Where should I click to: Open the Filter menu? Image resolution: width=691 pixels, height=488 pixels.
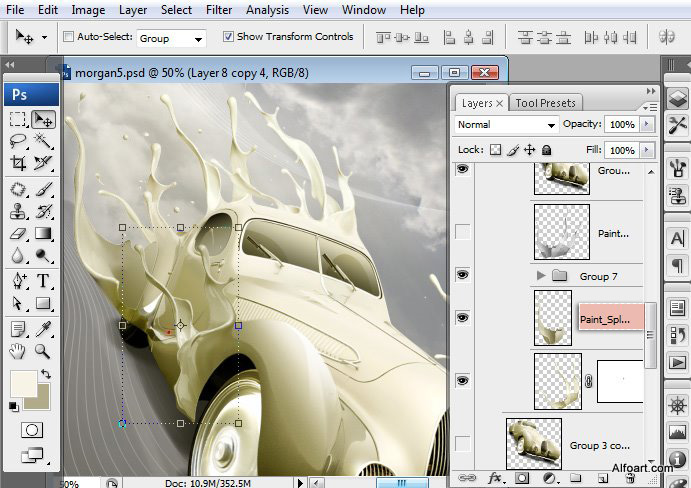pos(218,10)
